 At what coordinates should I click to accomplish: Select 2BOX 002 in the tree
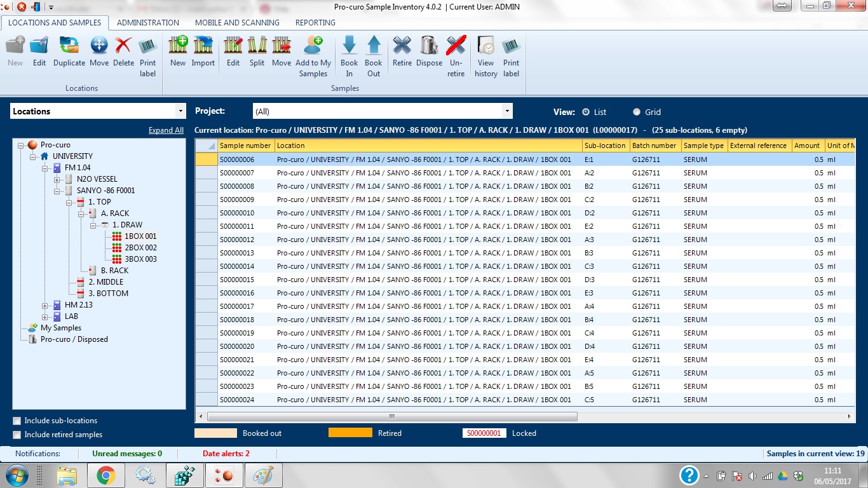(x=140, y=248)
